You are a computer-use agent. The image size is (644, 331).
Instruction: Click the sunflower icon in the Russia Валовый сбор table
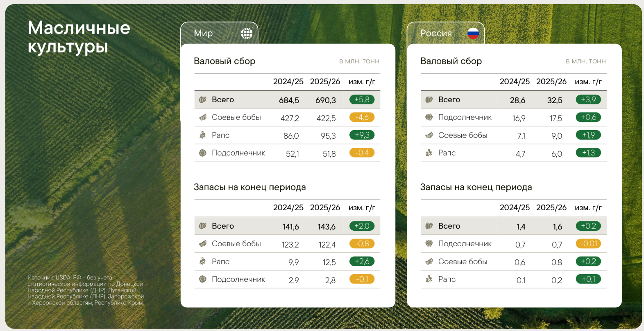(x=429, y=117)
